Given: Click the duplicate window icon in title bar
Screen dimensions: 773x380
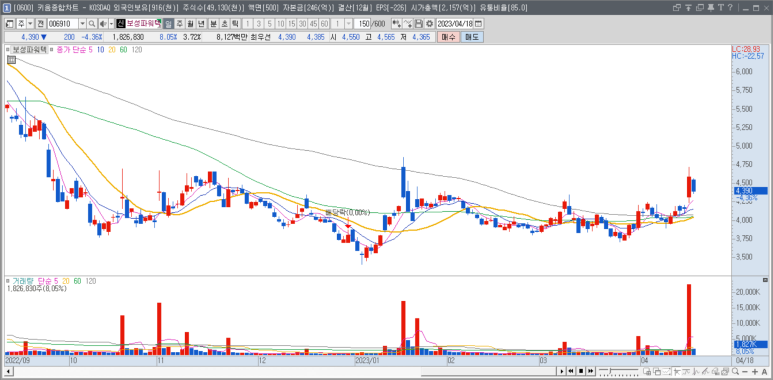Looking at the screenshot, I should 700,7.
